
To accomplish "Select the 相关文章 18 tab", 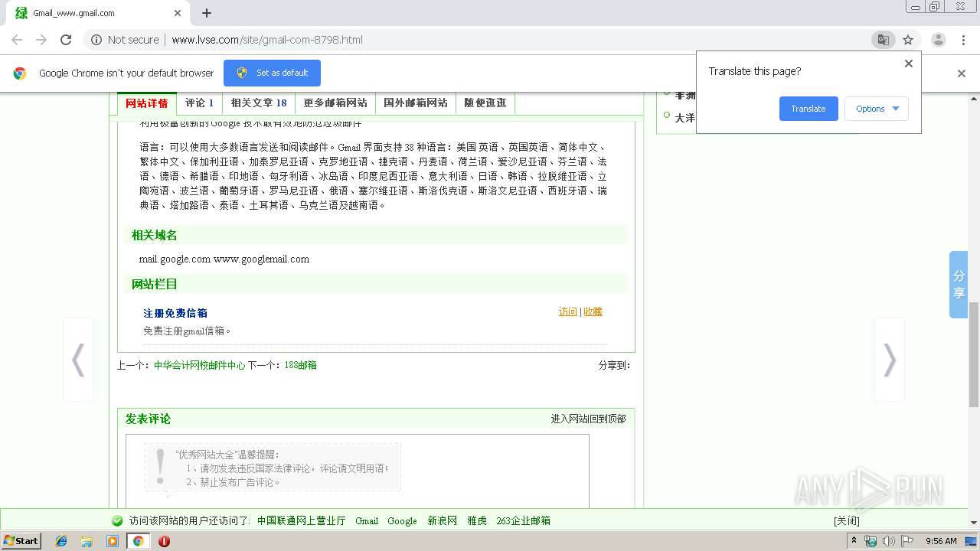I will coord(259,103).
